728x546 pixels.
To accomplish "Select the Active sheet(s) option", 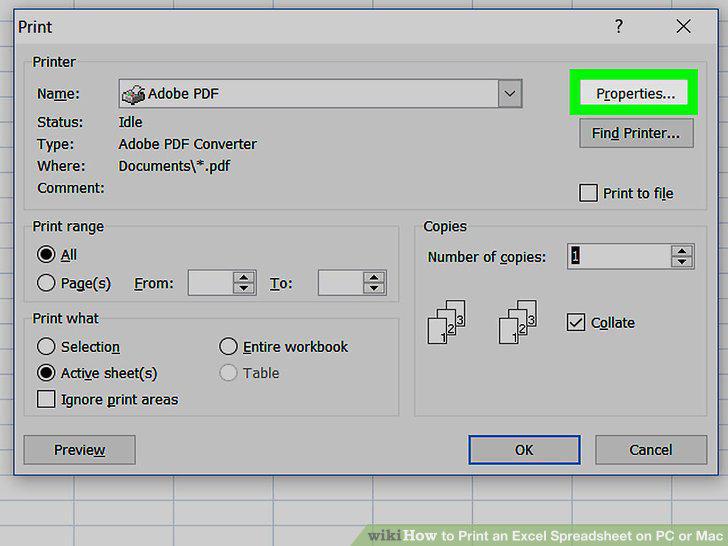I will pos(46,373).
